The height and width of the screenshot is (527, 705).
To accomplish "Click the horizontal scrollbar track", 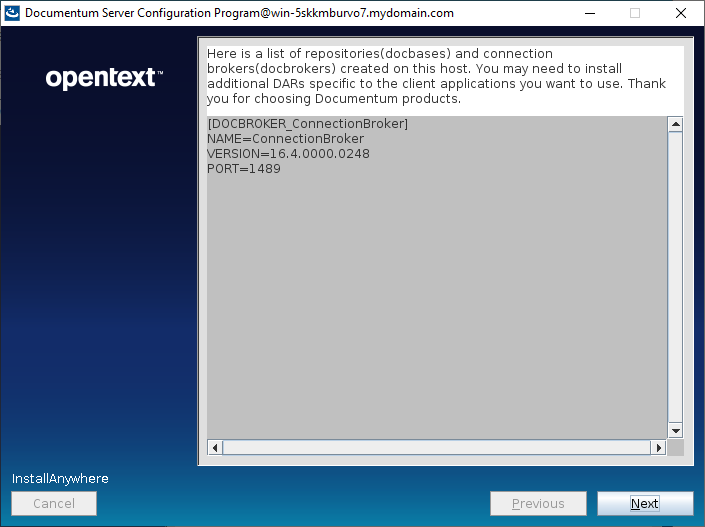I will 437,447.
